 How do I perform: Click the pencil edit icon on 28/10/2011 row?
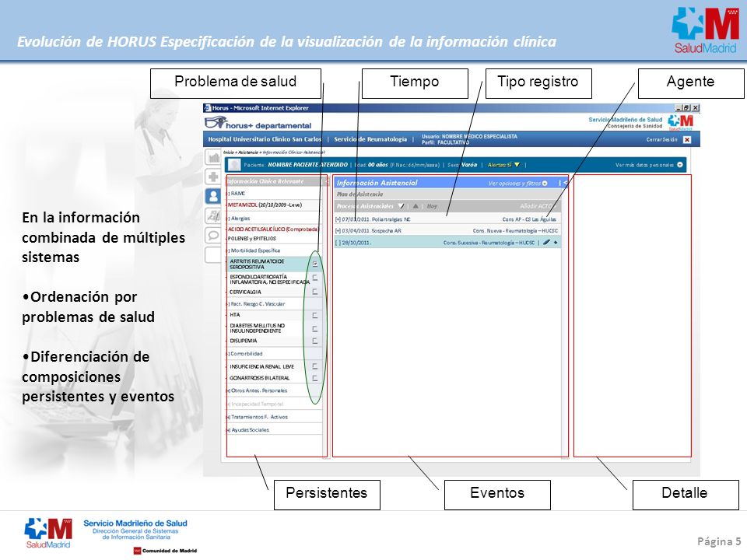click(x=546, y=243)
